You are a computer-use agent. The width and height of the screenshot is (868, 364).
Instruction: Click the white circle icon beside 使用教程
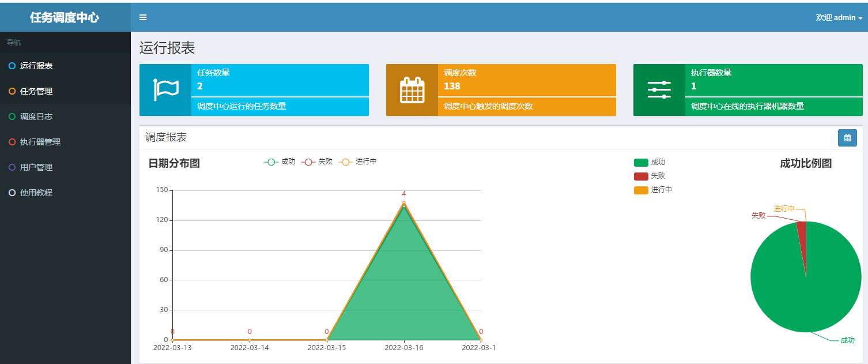[x=12, y=193]
